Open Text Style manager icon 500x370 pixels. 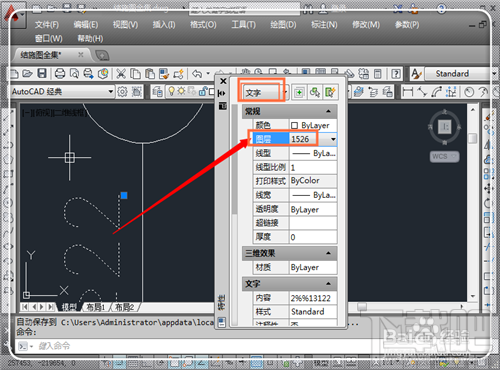[x=416, y=74]
